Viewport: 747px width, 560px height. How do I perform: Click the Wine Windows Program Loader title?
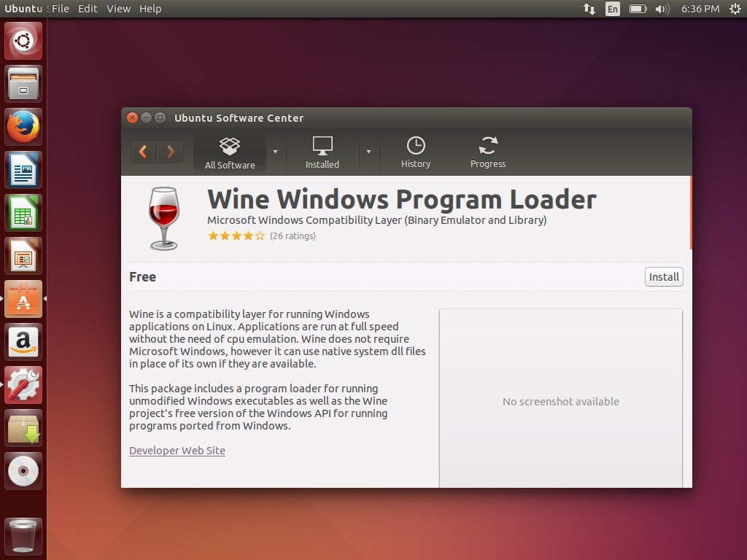click(x=402, y=199)
